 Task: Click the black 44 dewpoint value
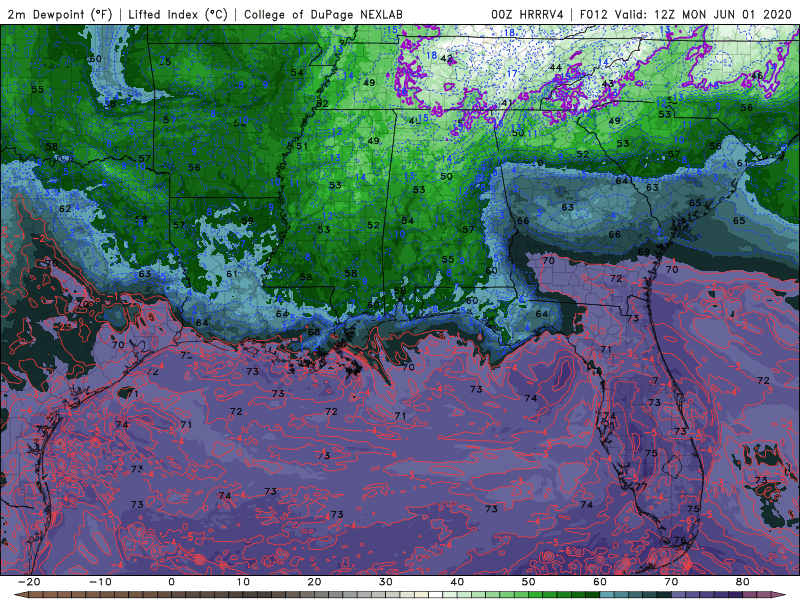pyautogui.click(x=555, y=67)
